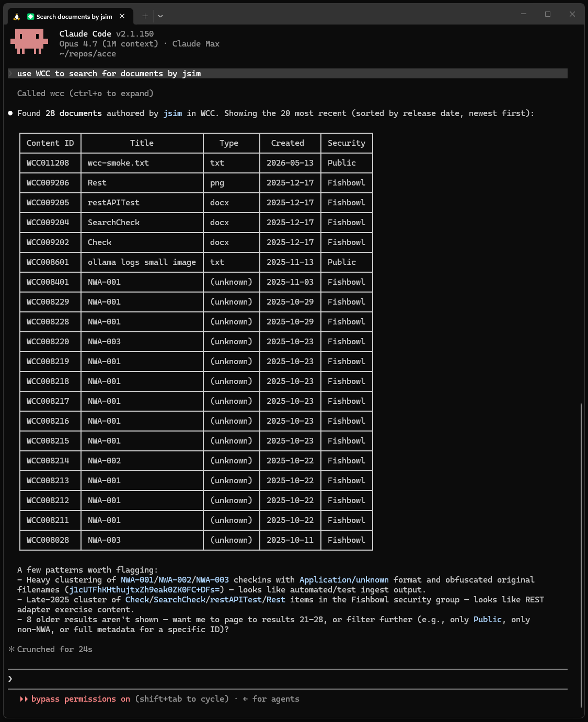Click the 'Security' column header
The width and height of the screenshot is (588, 722).
click(347, 143)
